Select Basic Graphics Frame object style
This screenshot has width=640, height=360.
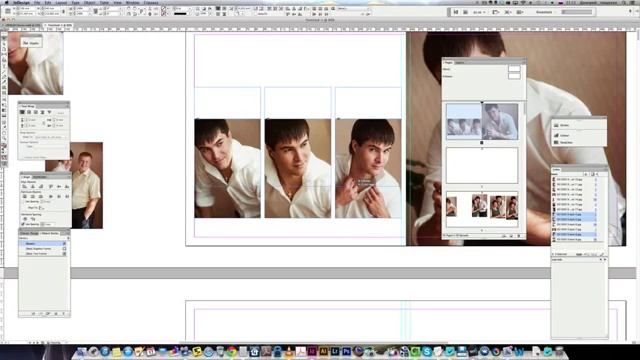(43, 249)
